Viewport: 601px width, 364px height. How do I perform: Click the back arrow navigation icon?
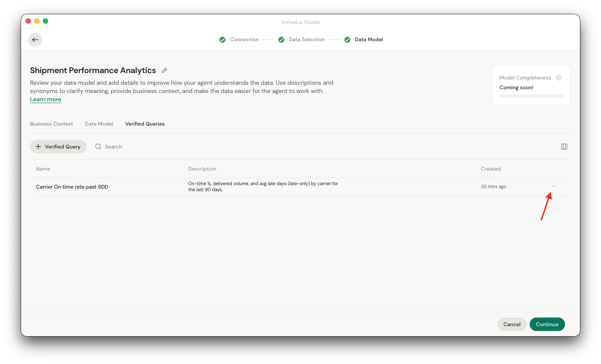pyautogui.click(x=35, y=39)
